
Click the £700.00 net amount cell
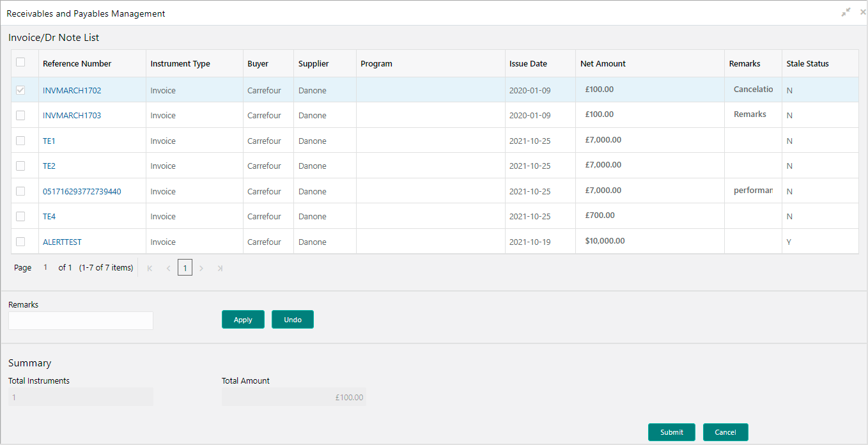[x=650, y=216]
